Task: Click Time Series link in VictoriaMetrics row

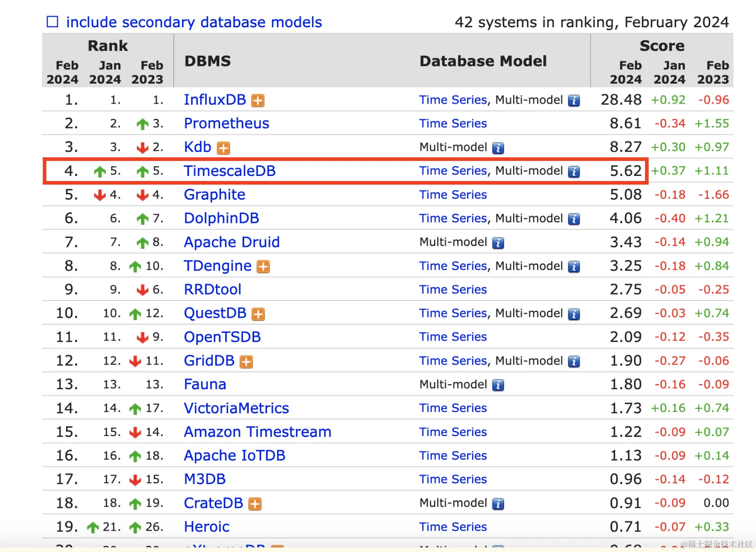Action: pos(453,408)
